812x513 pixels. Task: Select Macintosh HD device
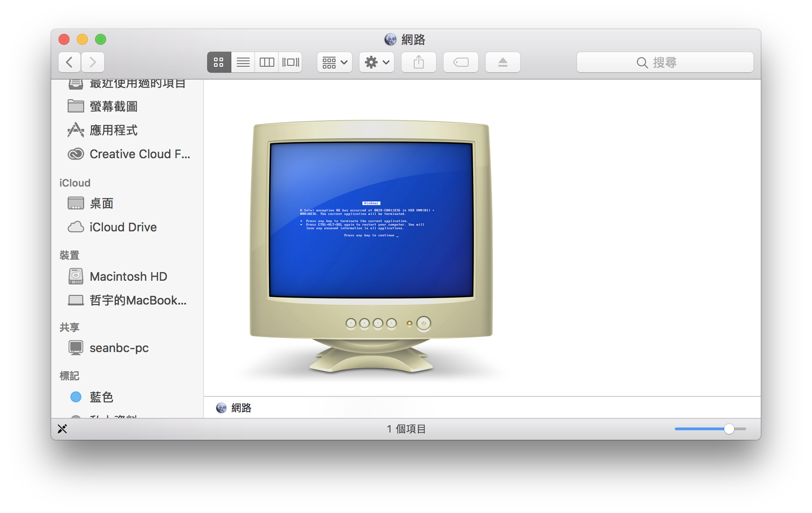127,277
